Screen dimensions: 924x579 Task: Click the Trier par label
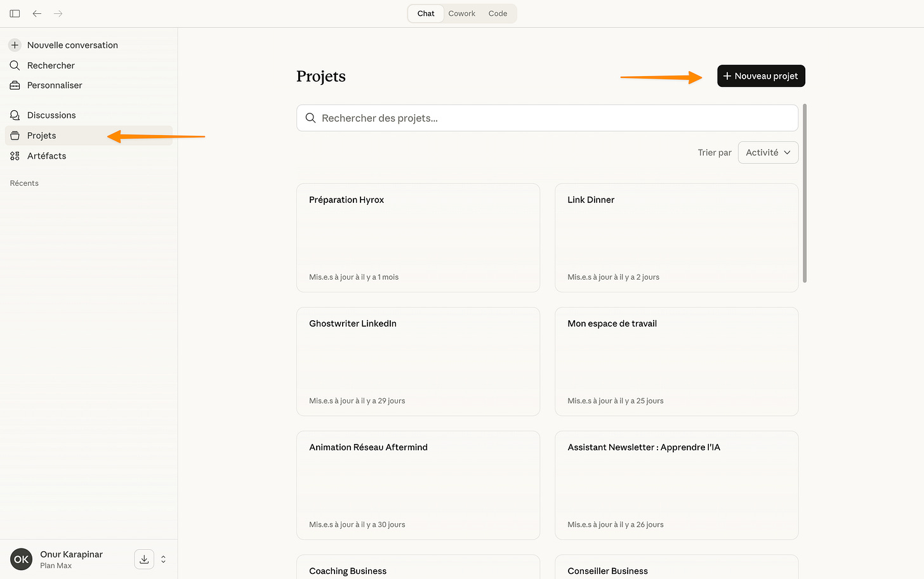715,153
